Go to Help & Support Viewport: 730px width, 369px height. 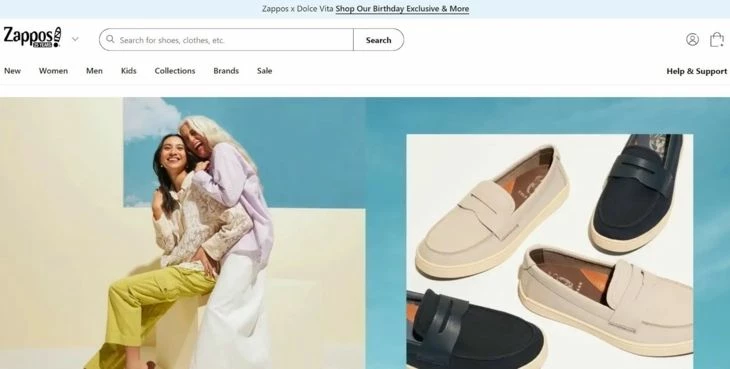tap(696, 71)
